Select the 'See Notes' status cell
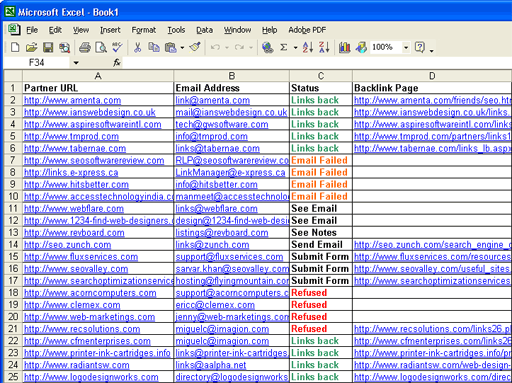The width and height of the screenshot is (512, 383). (x=321, y=232)
